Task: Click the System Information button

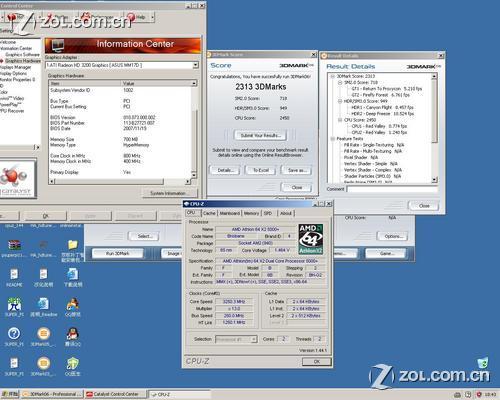Action: pos(170,193)
